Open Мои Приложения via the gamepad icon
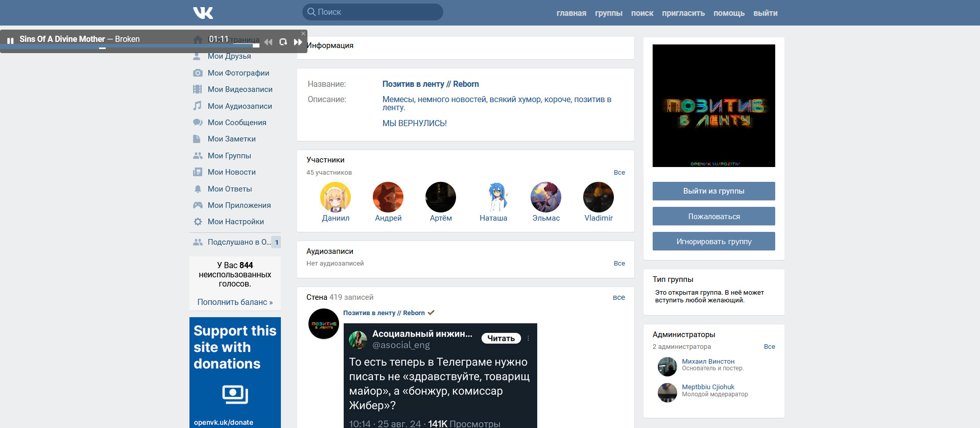Screen dimensions: 980x428 pyautogui.click(x=198, y=205)
